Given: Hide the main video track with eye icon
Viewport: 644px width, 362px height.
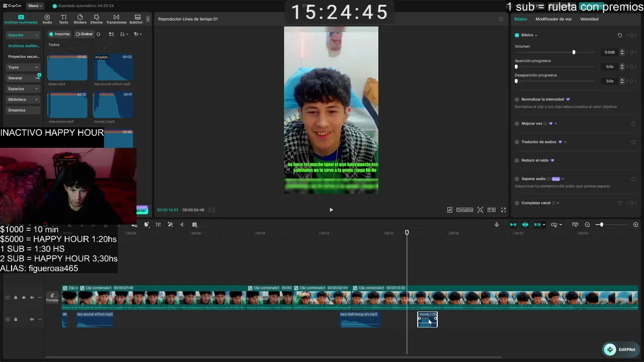Looking at the screenshot, I should 24,298.
